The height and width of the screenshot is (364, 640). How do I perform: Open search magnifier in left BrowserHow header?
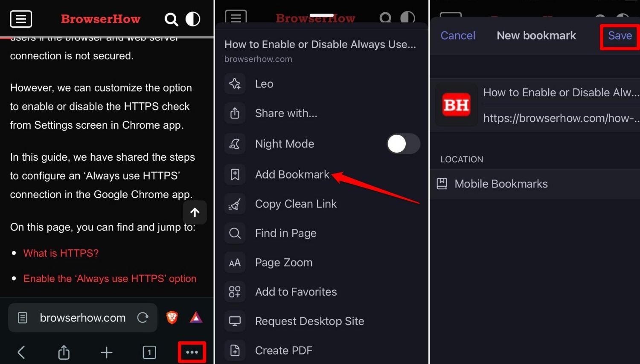point(171,19)
